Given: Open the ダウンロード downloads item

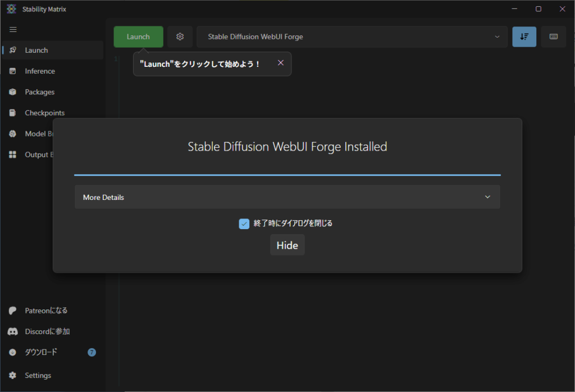Looking at the screenshot, I should (52, 352).
